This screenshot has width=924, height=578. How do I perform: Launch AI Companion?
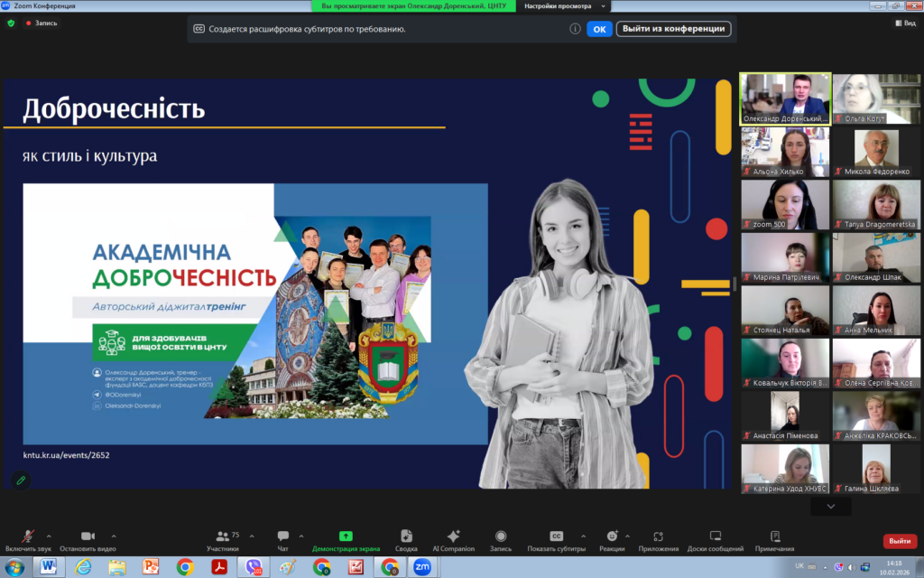(453, 536)
